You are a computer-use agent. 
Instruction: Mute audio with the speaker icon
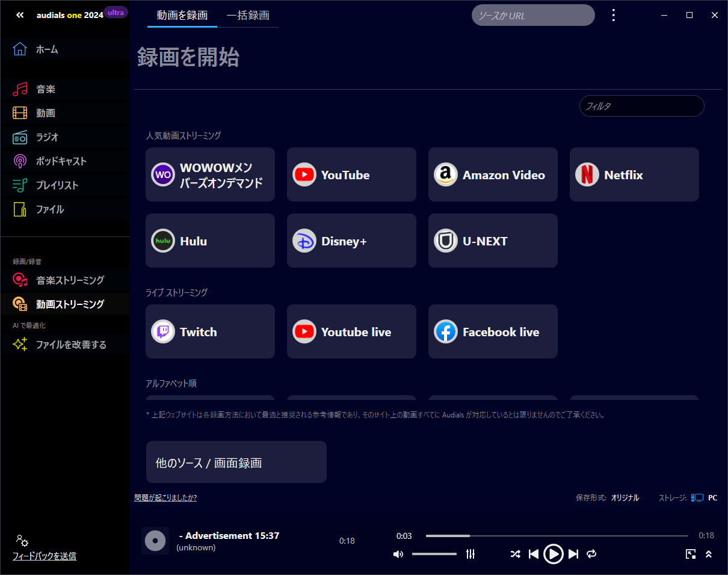coord(398,554)
